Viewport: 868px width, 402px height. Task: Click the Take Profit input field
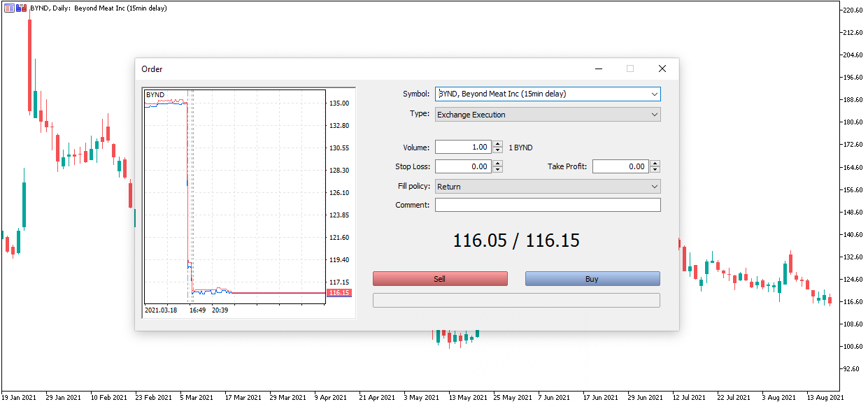pos(620,166)
